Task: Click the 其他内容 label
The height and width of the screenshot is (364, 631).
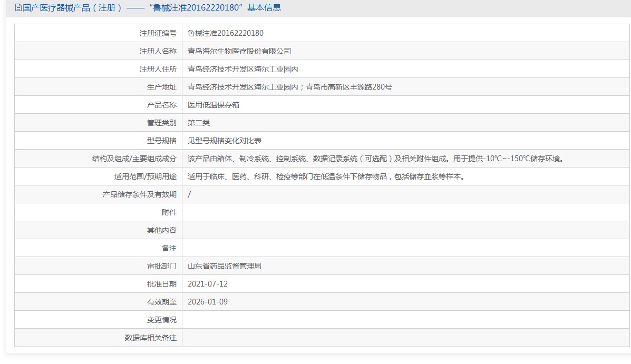Action: coord(161,230)
